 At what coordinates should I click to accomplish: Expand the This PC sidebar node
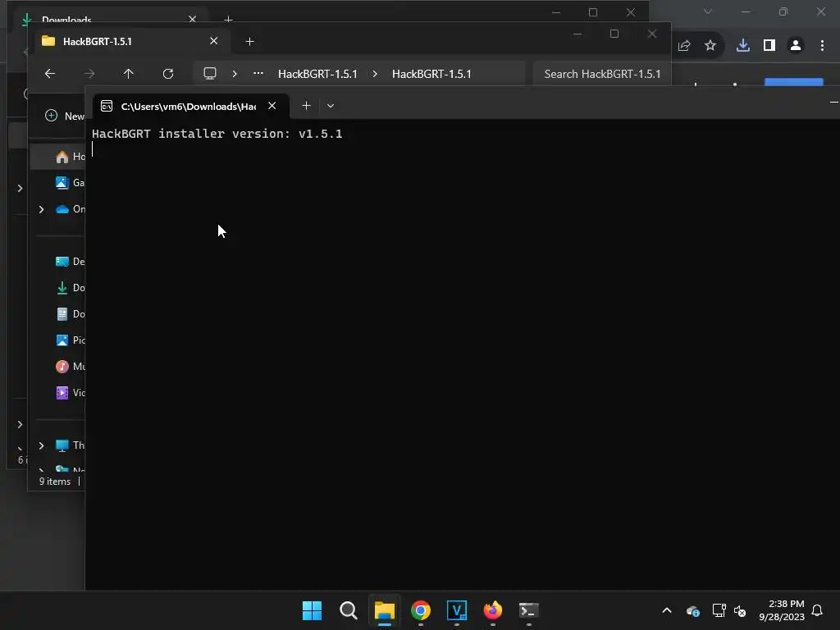click(x=41, y=445)
